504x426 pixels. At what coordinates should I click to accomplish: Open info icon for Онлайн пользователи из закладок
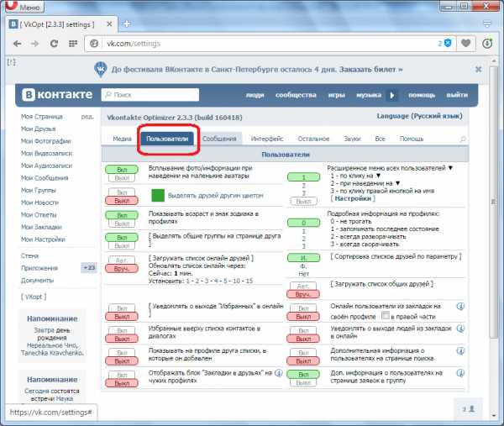click(460, 307)
